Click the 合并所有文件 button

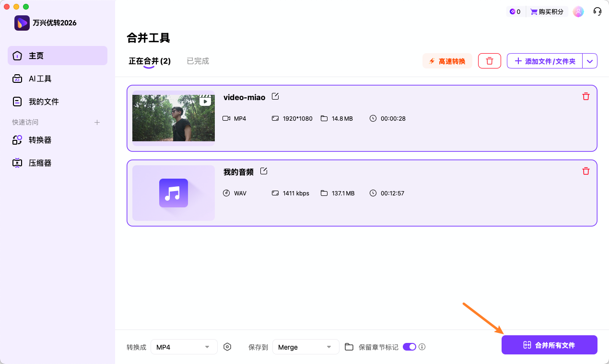[x=549, y=344]
